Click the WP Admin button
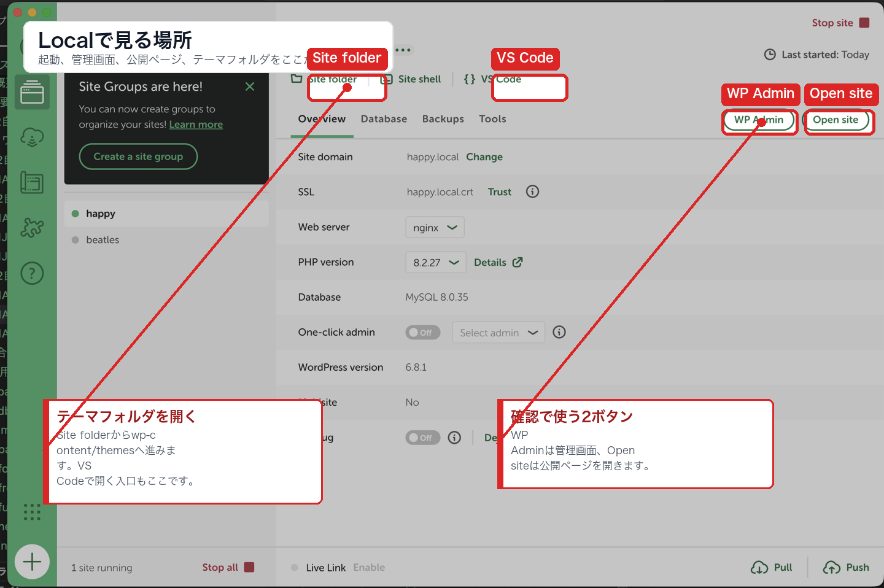This screenshot has width=884, height=588. tap(759, 120)
